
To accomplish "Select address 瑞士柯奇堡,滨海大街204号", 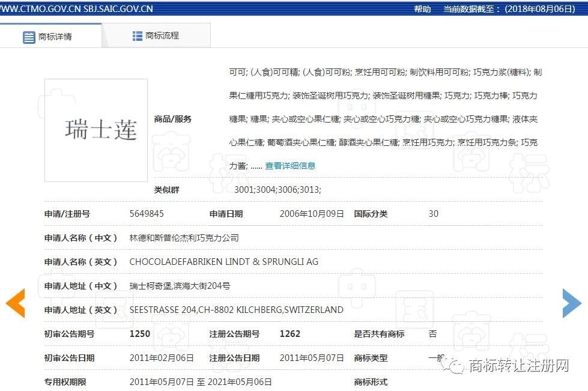I will pyautogui.click(x=180, y=286).
